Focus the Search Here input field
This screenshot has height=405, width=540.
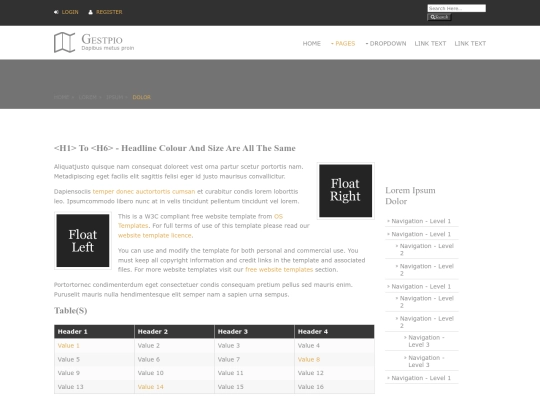click(x=457, y=8)
